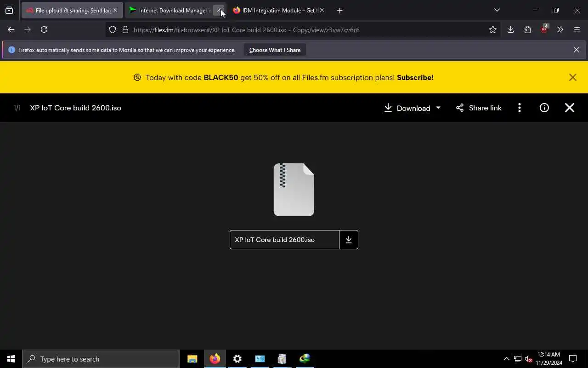Close the yellow BLACK50 promo banner

point(572,77)
